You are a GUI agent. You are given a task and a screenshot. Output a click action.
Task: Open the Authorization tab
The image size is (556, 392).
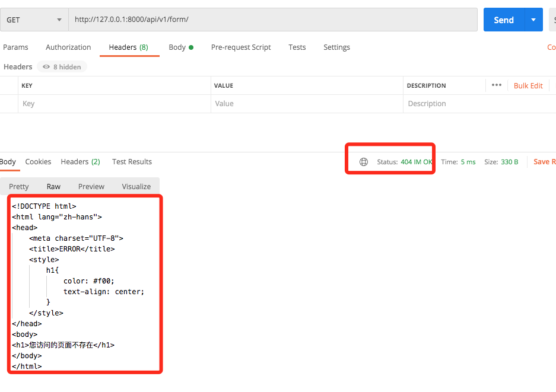coord(68,47)
